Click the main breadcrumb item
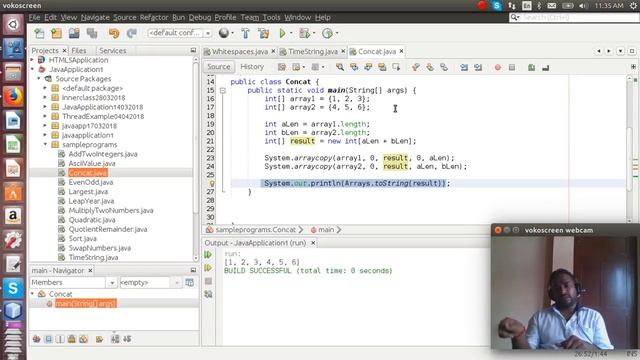The width and height of the screenshot is (640, 360). (326, 230)
